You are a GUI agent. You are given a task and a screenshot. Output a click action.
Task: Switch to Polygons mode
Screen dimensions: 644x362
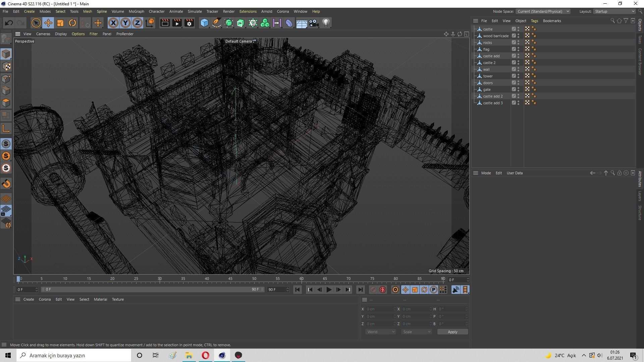6,103
